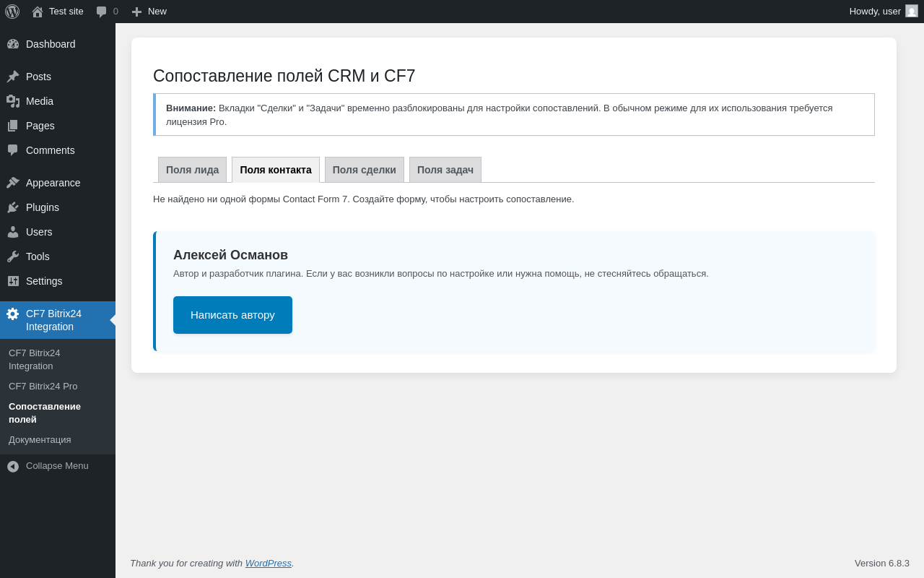Image resolution: width=924 pixels, height=578 pixels.
Task: Open the Howdy, user account menu
Action: 884,12
